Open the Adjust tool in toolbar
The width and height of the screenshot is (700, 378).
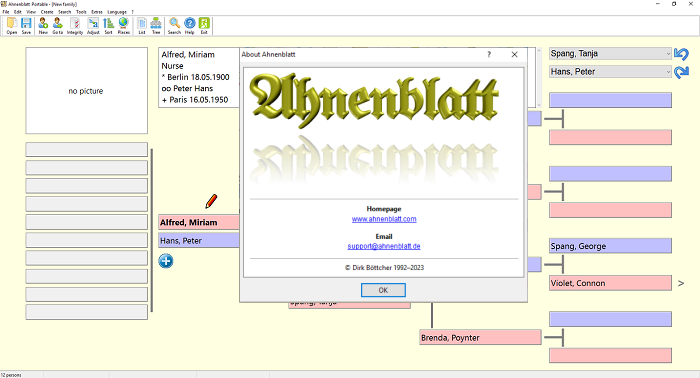pos(93,25)
